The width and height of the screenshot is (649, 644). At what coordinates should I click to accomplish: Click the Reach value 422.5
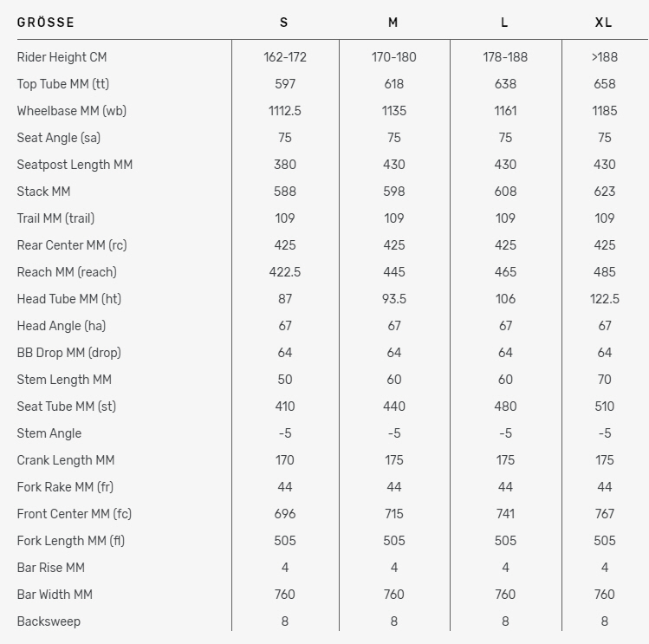coord(285,272)
